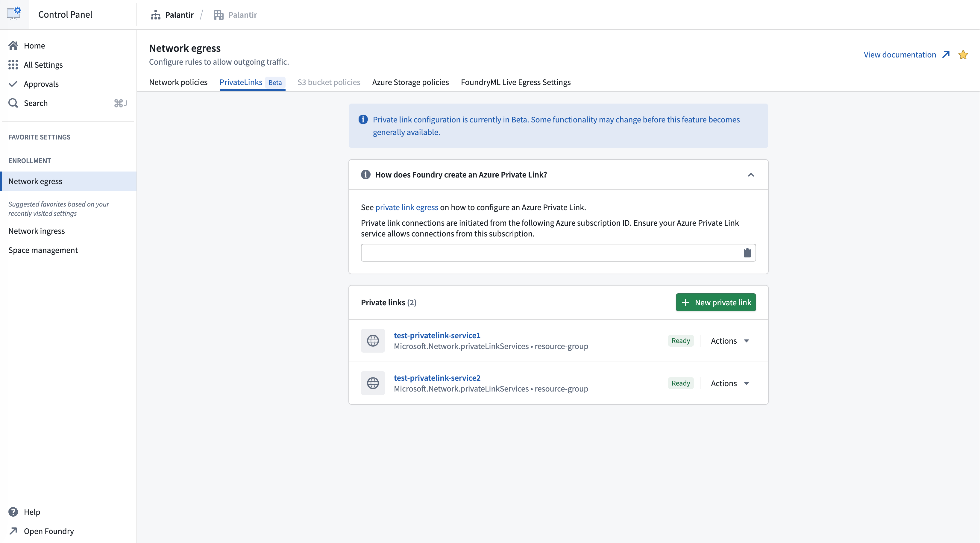Open the private link egress documentation link
Image resolution: width=980 pixels, height=543 pixels.
(x=407, y=207)
